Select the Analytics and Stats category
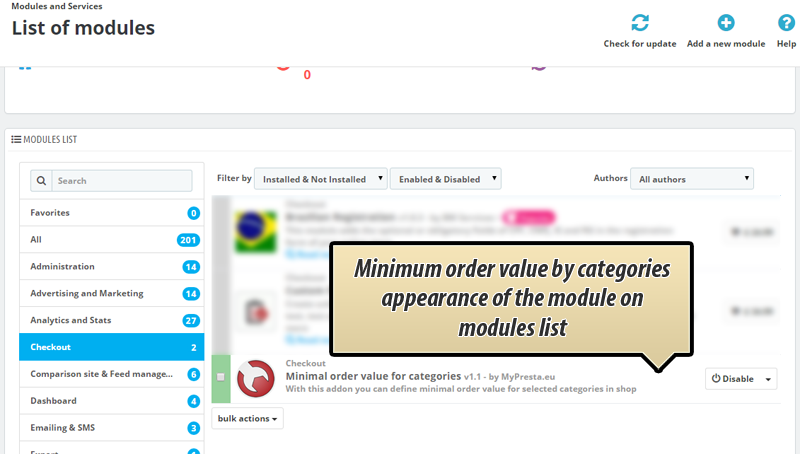Image resolution: width=800 pixels, height=454 pixels. point(111,320)
